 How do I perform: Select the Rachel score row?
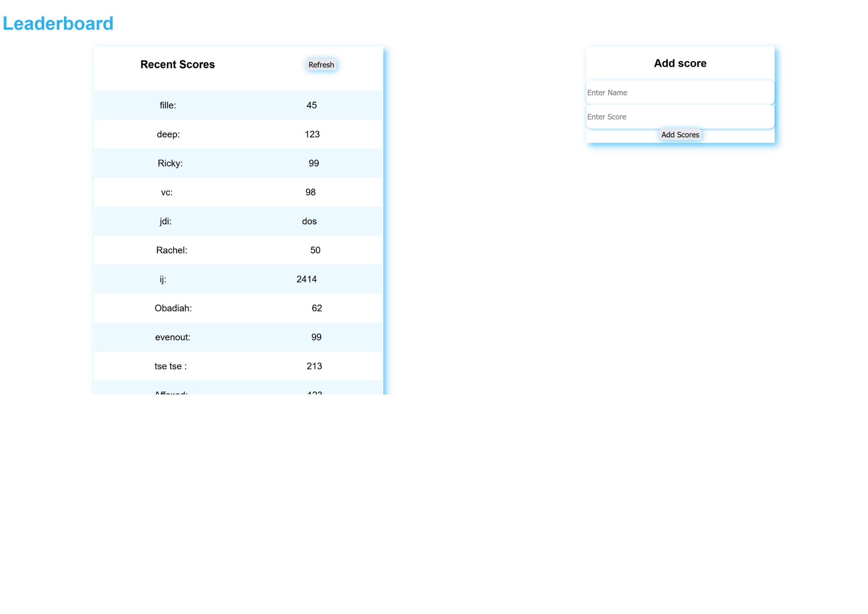click(x=238, y=250)
